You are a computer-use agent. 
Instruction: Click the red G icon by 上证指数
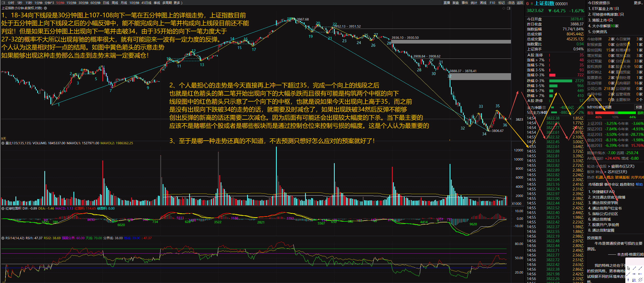[528, 3]
